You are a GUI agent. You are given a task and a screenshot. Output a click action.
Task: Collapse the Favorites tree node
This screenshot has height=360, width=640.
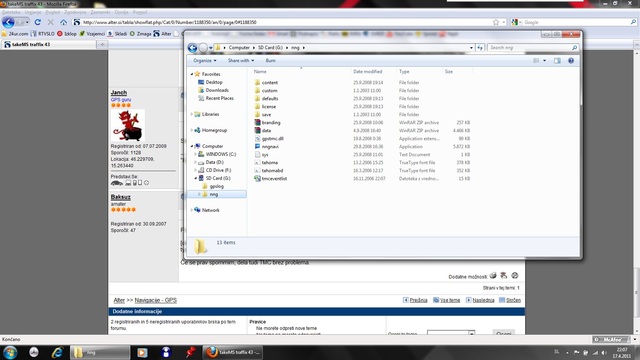(191, 74)
